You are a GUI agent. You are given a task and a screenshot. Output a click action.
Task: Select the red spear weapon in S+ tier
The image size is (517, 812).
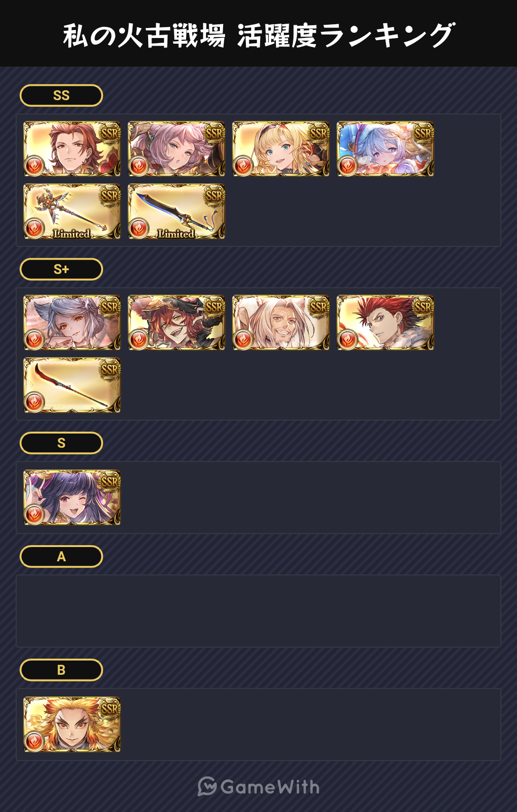(x=72, y=386)
